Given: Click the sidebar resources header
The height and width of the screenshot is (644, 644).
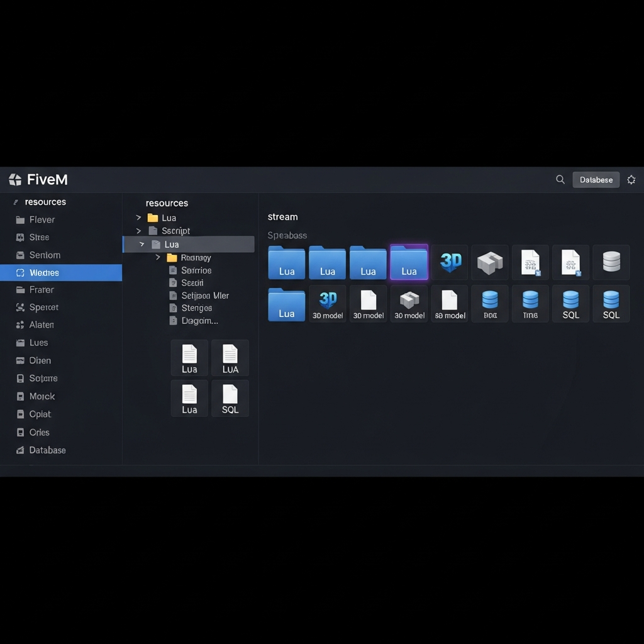Looking at the screenshot, I should click(45, 202).
